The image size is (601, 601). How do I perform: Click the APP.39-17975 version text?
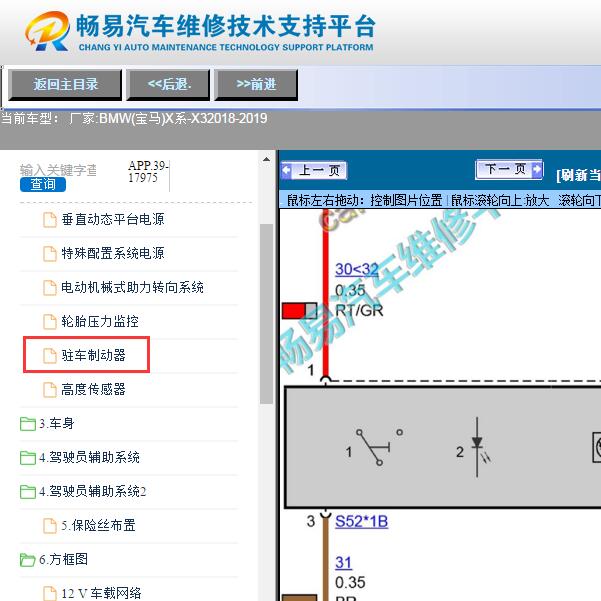(148, 171)
